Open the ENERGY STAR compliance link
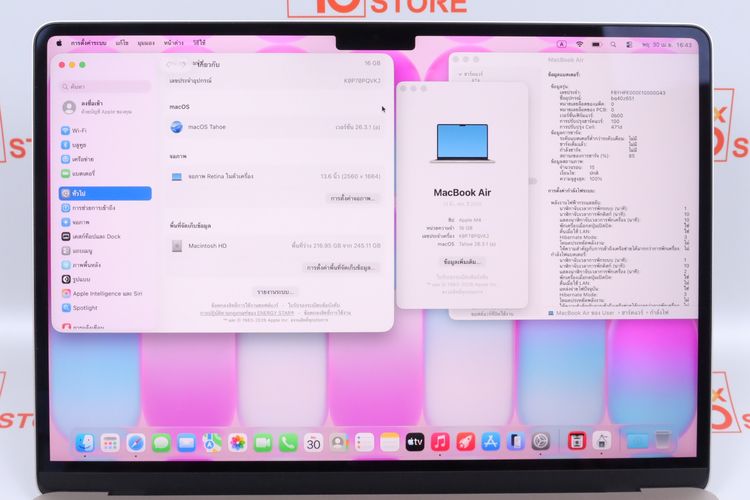The image size is (750, 500). pos(247,313)
